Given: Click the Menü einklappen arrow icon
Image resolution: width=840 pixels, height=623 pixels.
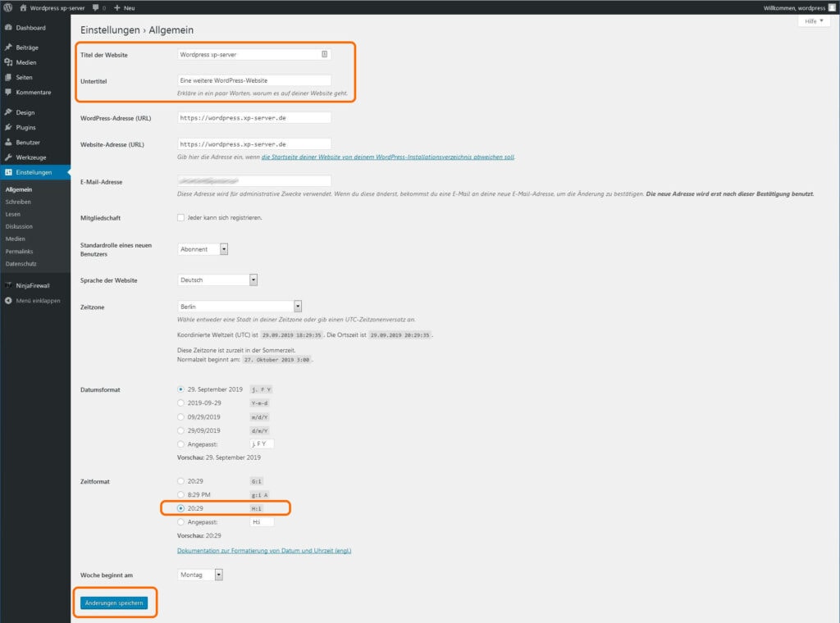Looking at the screenshot, I should (8, 300).
